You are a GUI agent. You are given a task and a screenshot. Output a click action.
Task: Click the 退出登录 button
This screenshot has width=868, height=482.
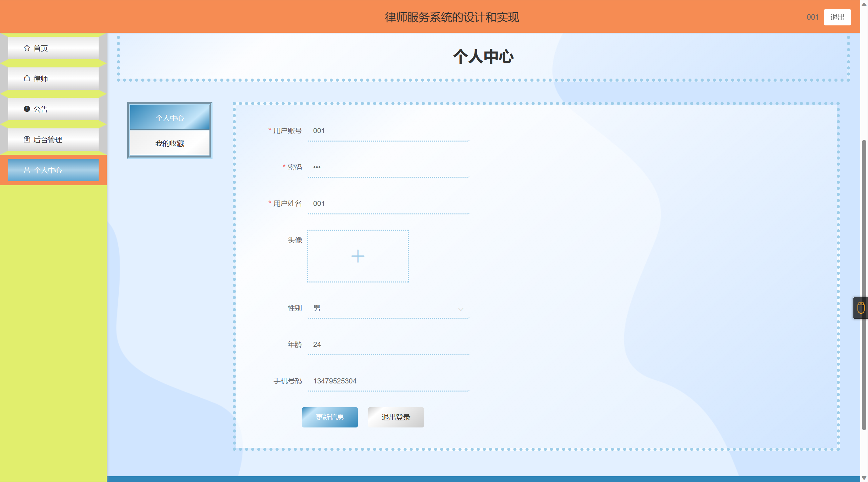click(396, 417)
